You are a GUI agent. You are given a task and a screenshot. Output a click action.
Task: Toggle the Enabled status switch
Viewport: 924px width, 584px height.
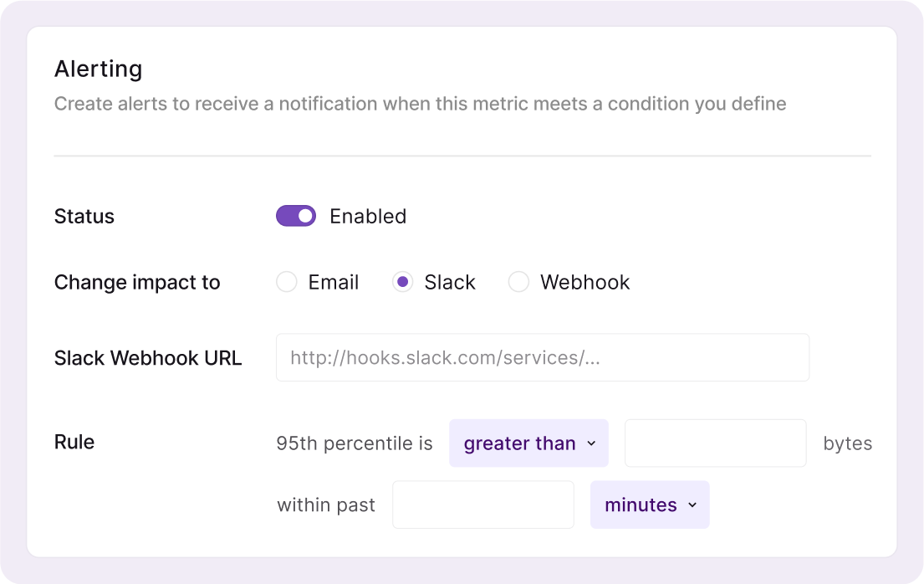[x=296, y=216]
